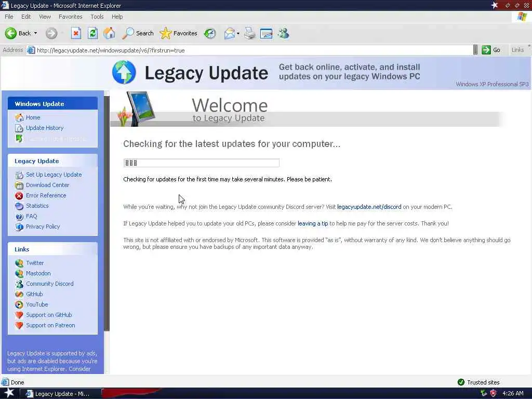Open the Start star button on taskbar

click(x=9, y=393)
